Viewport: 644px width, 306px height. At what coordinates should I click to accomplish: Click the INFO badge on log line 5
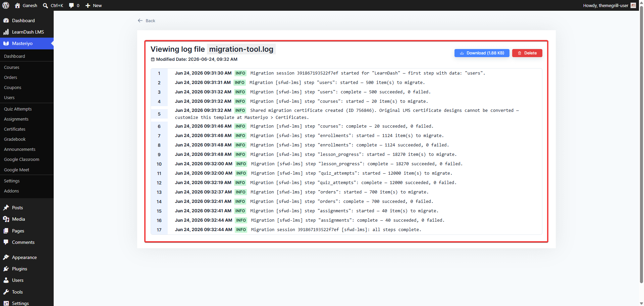240,110
